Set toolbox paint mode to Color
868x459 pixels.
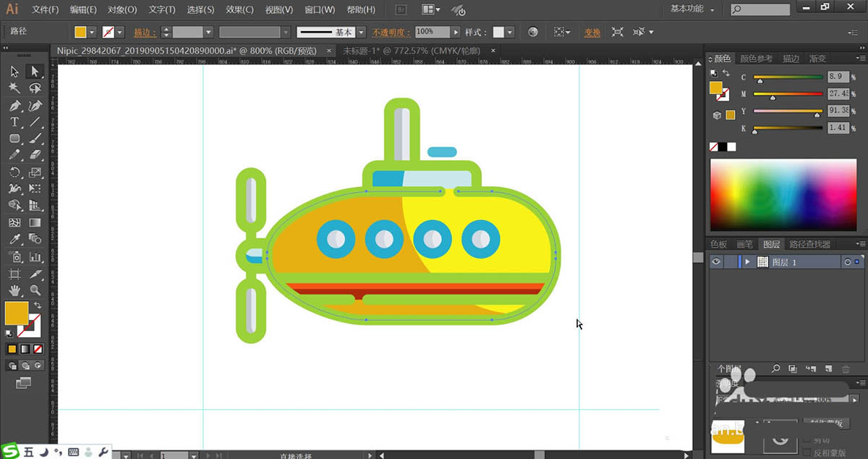click(12, 349)
